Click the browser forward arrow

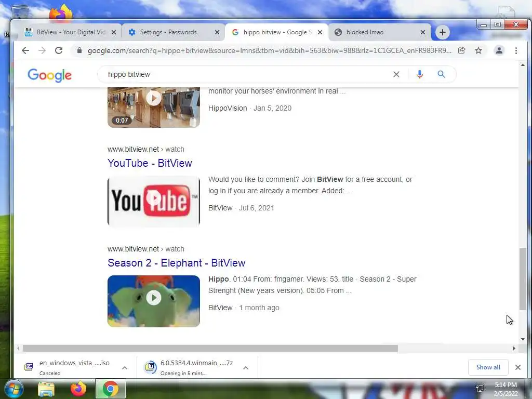(42, 50)
